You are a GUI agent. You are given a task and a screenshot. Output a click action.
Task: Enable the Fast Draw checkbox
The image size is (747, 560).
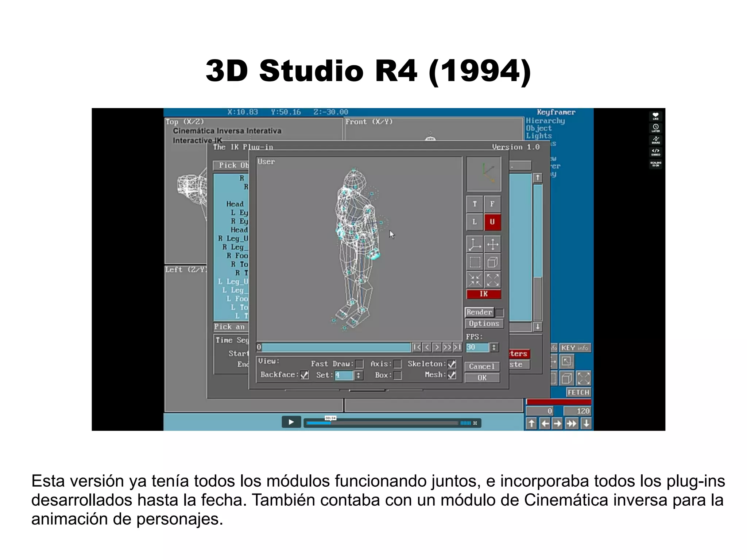[x=359, y=364]
